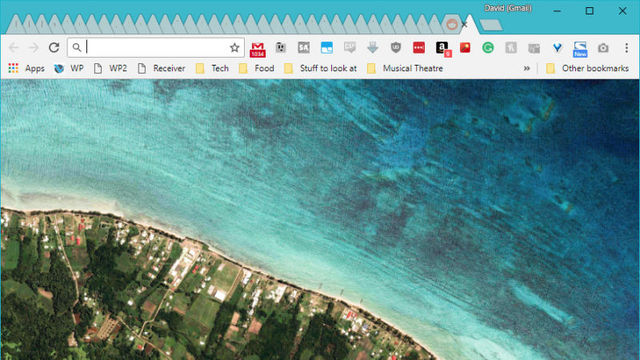Open the Chrome three-dot menu

click(x=627, y=48)
